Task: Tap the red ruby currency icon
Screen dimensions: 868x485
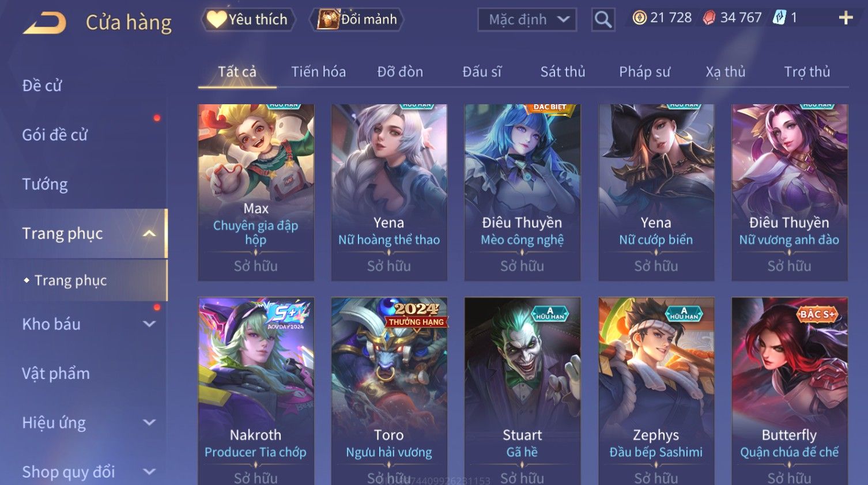Action: (709, 18)
